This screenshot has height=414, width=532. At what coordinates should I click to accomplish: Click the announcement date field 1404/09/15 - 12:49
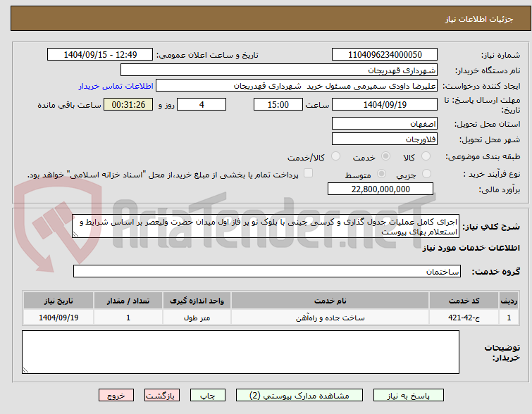pos(100,55)
